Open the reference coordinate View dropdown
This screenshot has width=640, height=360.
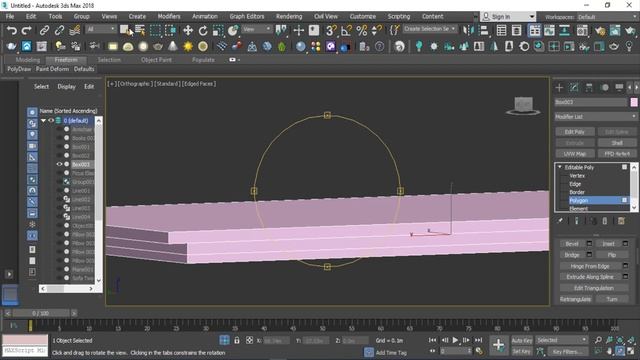click(x=256, y=29)
